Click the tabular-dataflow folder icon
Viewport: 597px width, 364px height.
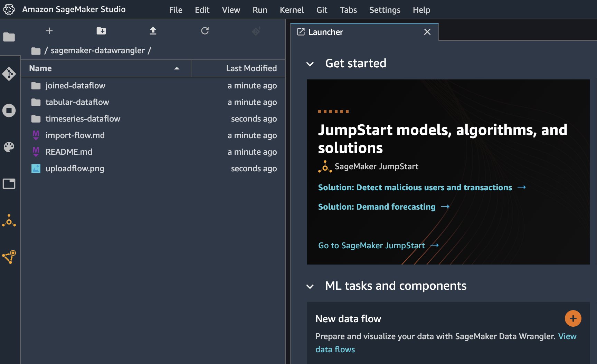tap(36, 102)
